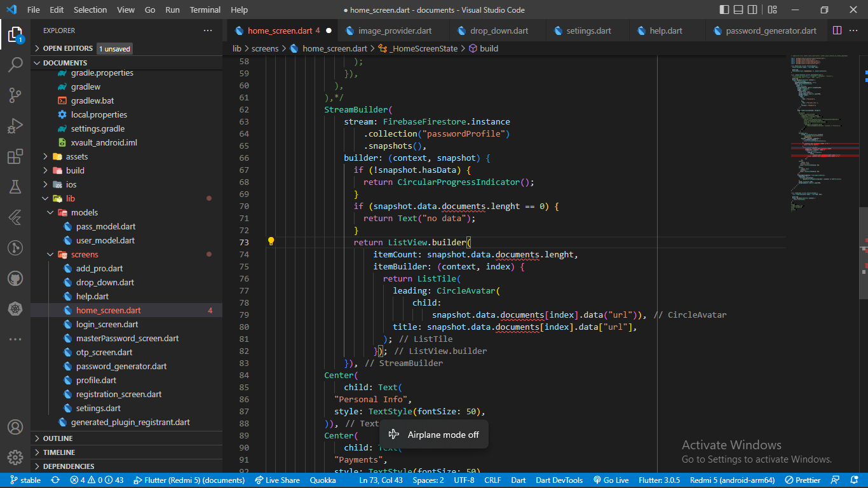Click the feedback icon in status bar
868x488 pixels.
(x=836, y=480)
